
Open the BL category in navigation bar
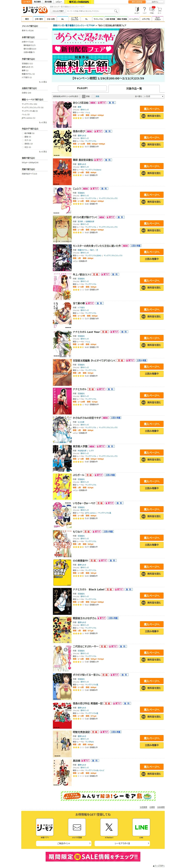pos(62,19)
